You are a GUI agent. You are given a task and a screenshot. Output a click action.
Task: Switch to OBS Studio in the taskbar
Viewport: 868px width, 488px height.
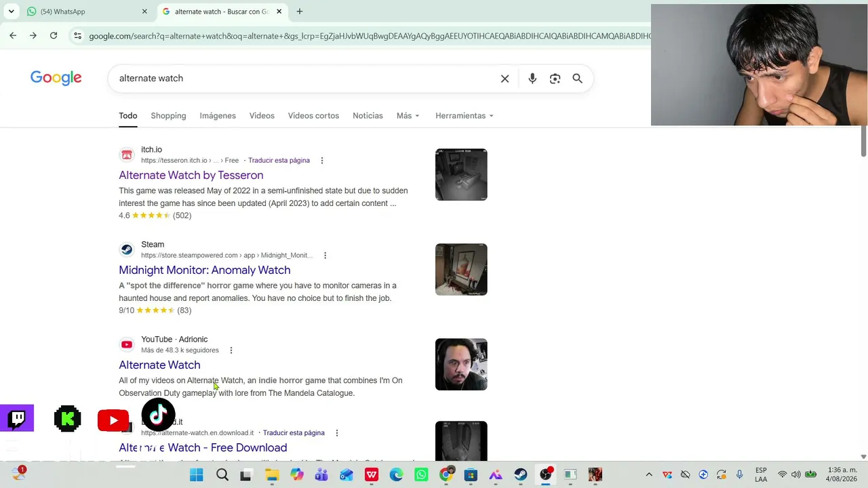point(546,475)
